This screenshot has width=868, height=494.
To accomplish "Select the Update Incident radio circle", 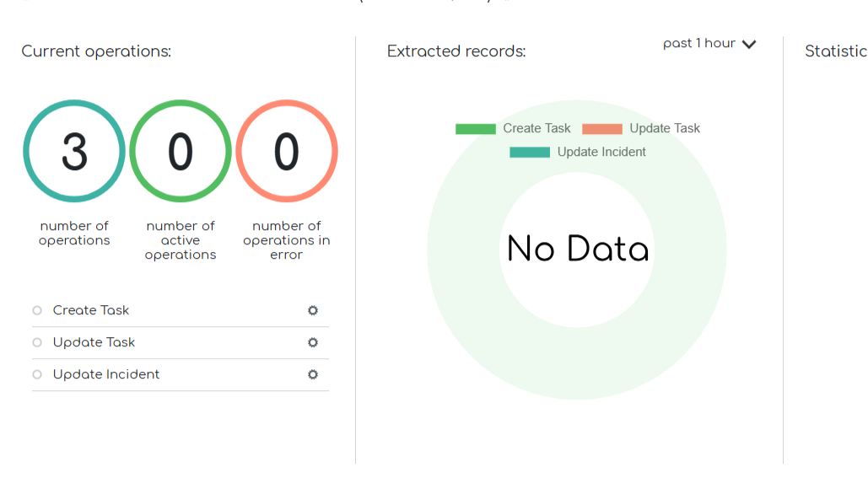I will tap(37, 374).
